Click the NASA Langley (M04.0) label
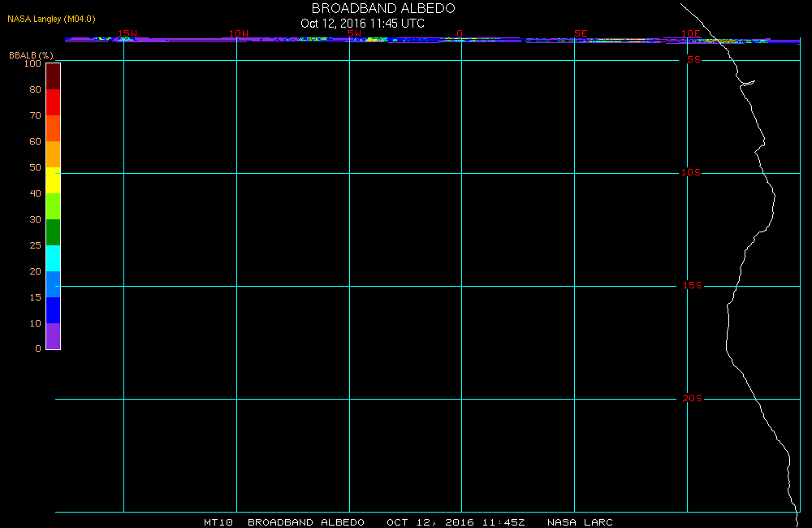This screenshot has width=812, height=528. pyautogui.click(x=51, y=19)
